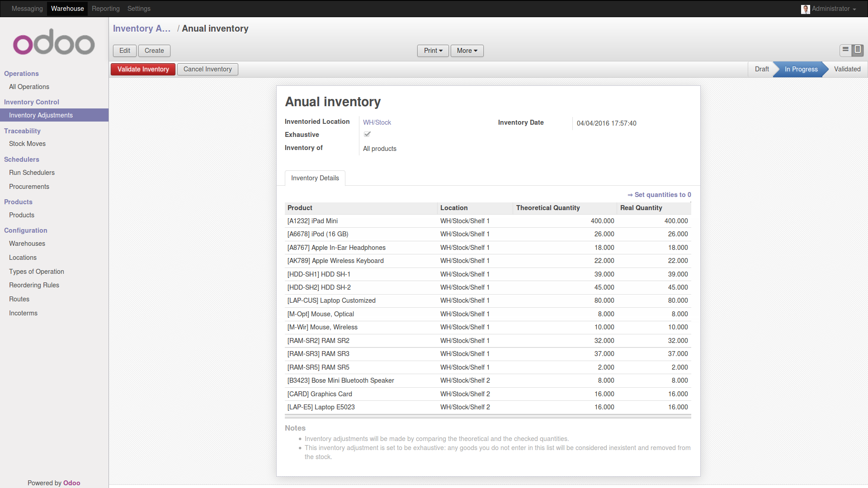Click the Inventory A... breadcrumb
868x488 pixels.
pyautogui.click(x=142, y=28)
